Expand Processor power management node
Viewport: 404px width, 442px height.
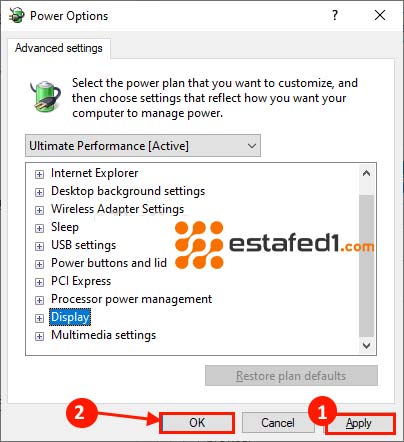tap(39, 300)
